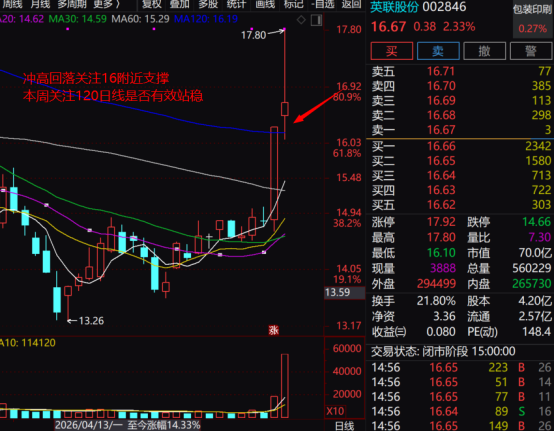The height and width of the screenshot is (432, 554).
Task: Select the 叠加 overlay toolbar item
Action: [179, 4]
